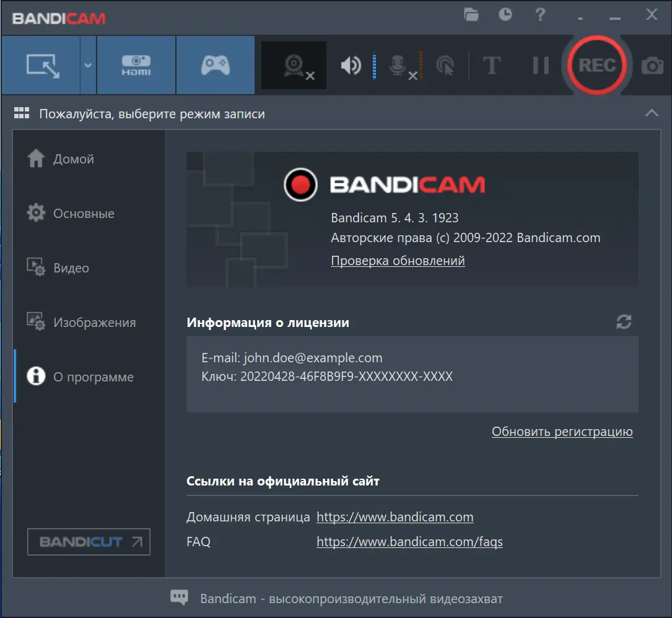Select HDMI device recording mode
The height and width of the screenshot is (618, 672).
(x=136, y=65)
